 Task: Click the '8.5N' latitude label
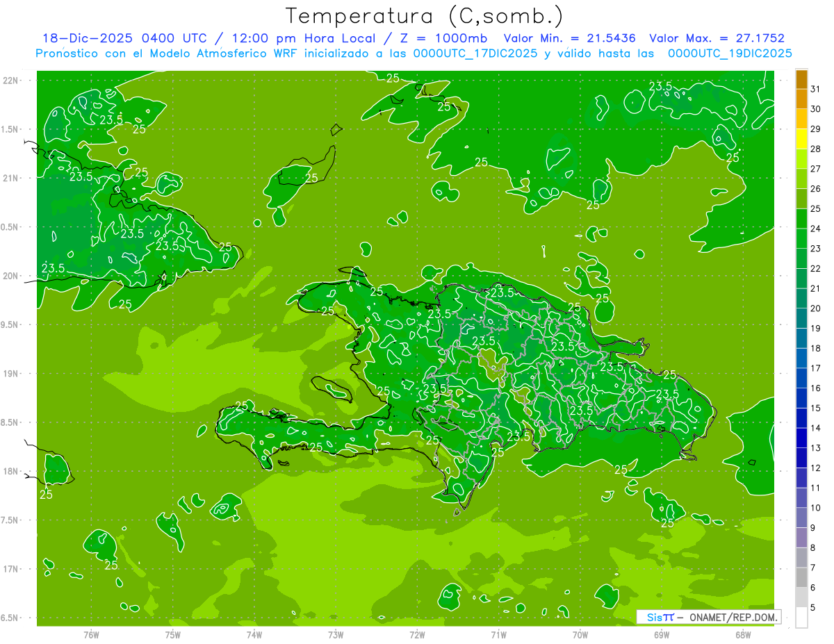10,422
